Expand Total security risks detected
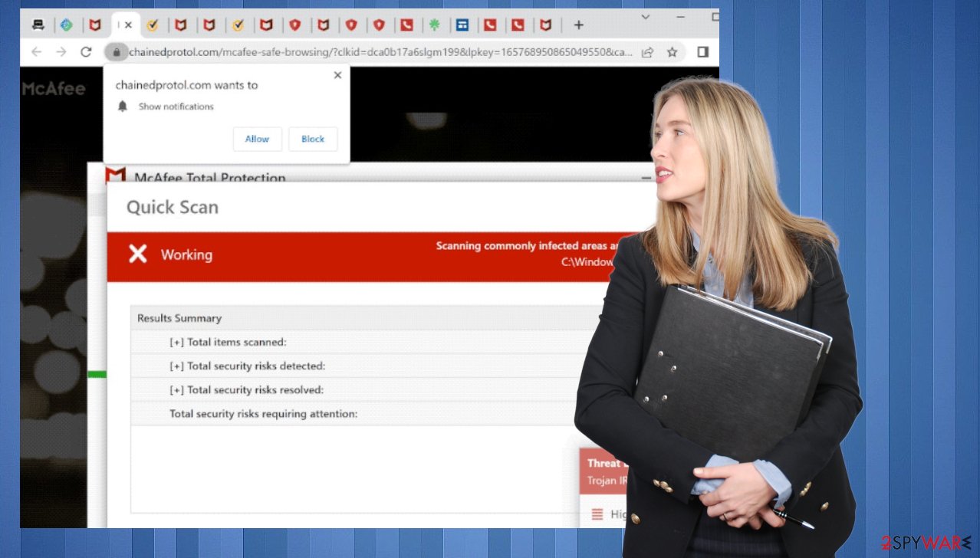The image size is (980, 558). tap(176, 366)
